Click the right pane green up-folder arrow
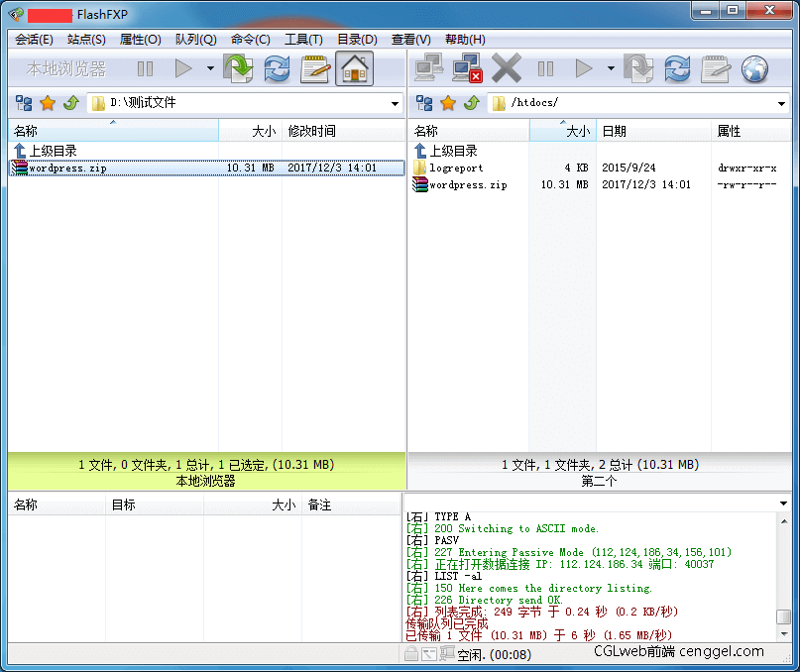This screenshot has width=800, height=672. click(x=472, y=102)
